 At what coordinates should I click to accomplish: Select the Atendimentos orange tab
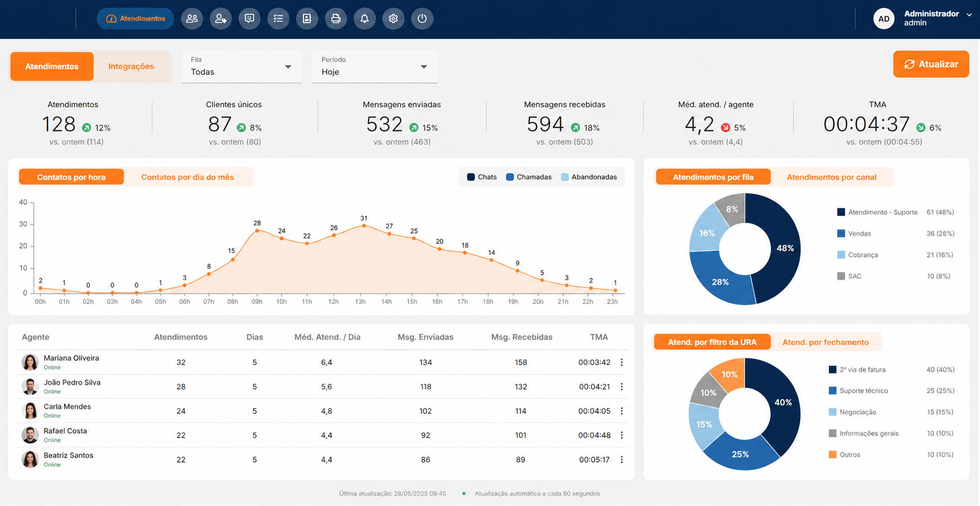[x=52, y=66]
